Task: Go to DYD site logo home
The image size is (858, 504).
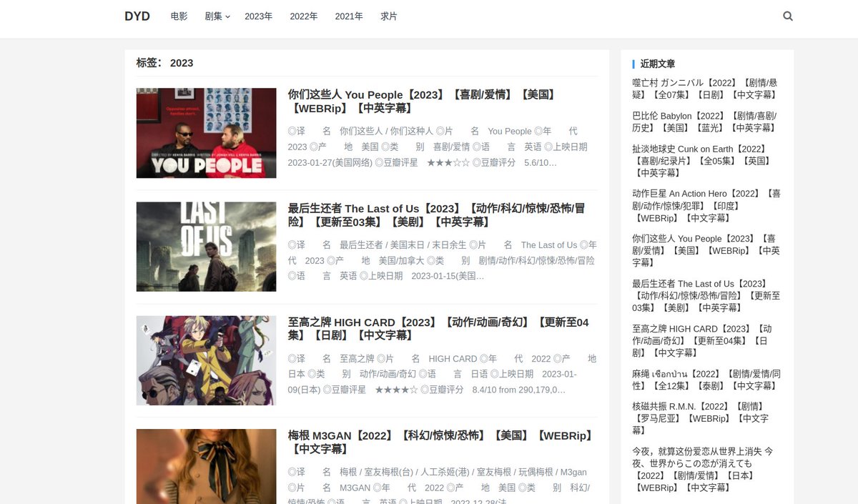Action: click(137, 16)
